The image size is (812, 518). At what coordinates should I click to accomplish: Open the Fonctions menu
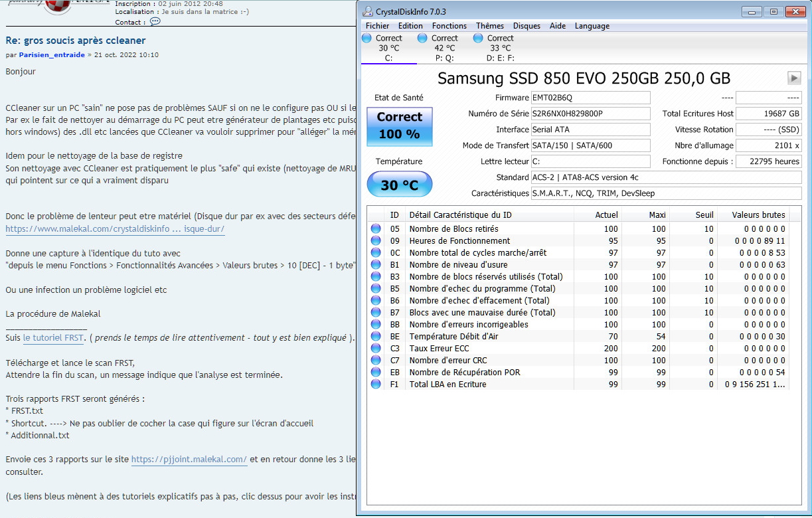(449, 26)
